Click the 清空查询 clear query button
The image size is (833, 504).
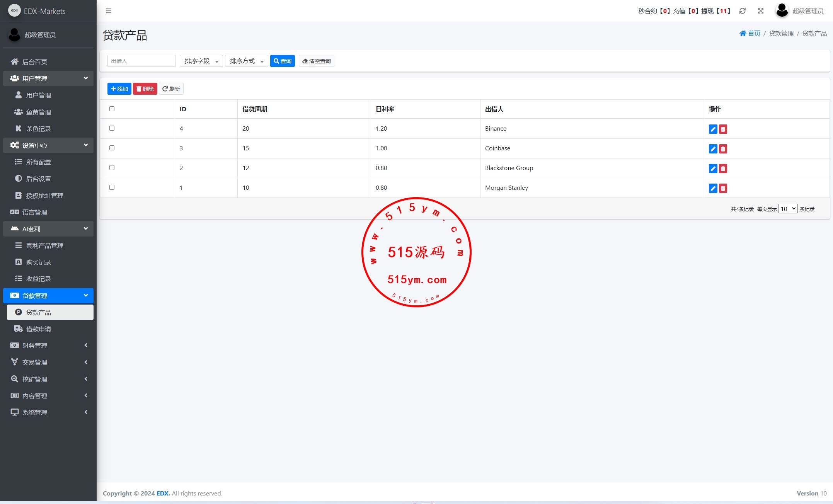click(316, 61)
